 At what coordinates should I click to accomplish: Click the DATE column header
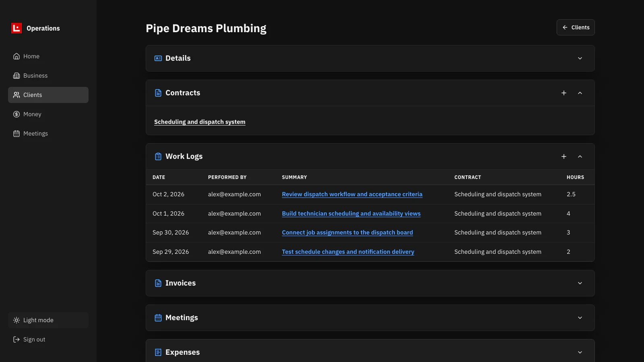click(x=159, y=177)
